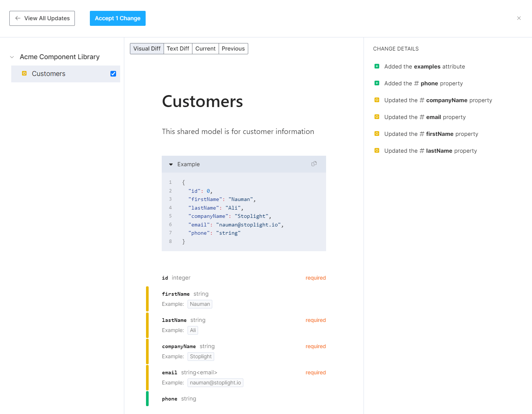Viewport: 532px width, 414px height.
Task: Click the Customers heading
Action: tap(203, 101)
